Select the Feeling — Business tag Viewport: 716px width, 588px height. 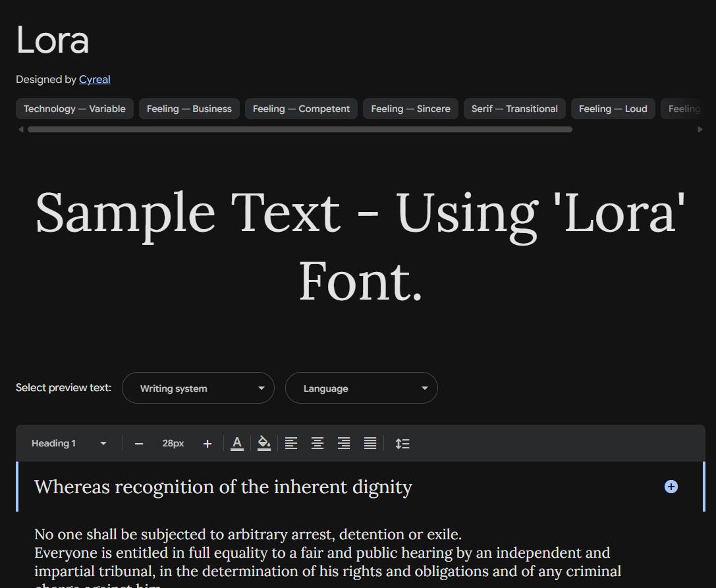(189, 109)
